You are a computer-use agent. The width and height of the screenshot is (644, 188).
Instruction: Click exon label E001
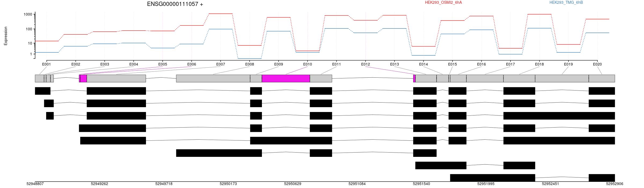(46, 64)
